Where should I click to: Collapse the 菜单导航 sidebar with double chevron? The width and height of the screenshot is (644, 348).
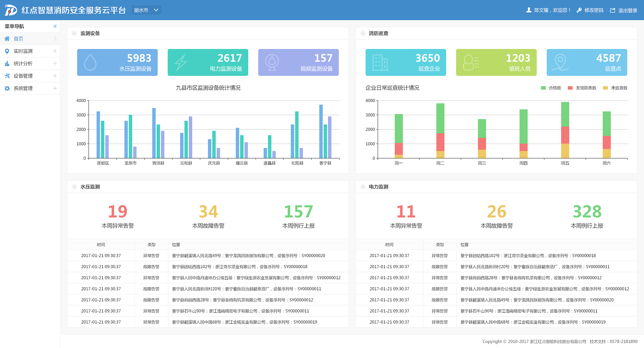click(55, 26)
